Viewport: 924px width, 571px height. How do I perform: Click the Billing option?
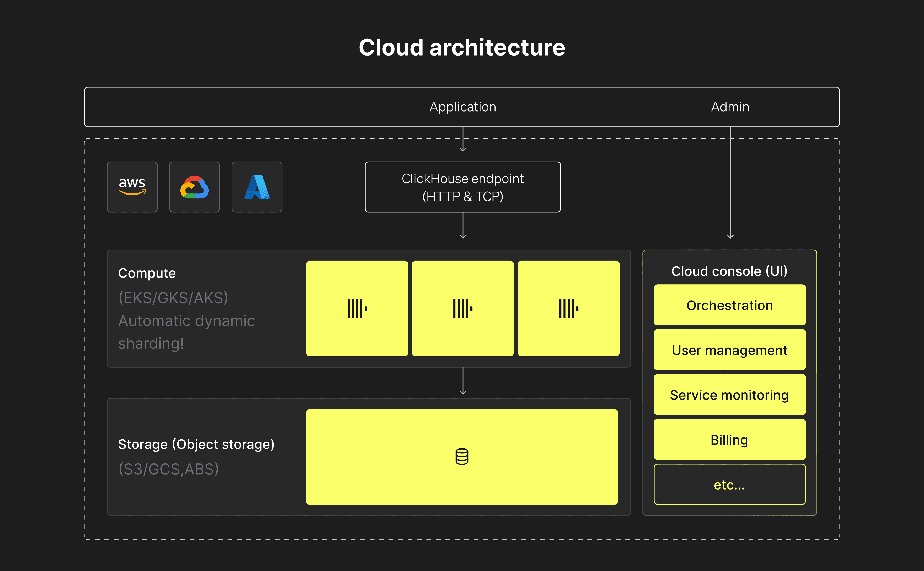729,439
